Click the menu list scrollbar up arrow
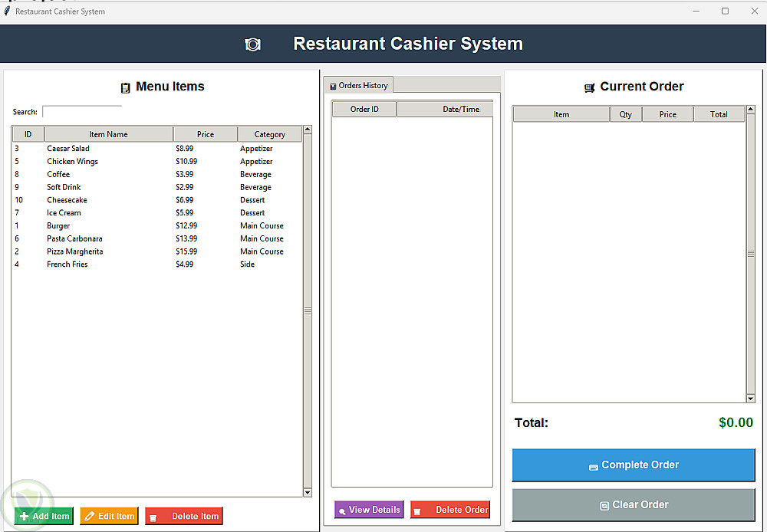Screen dimensions: 767x532 point(308,130)
